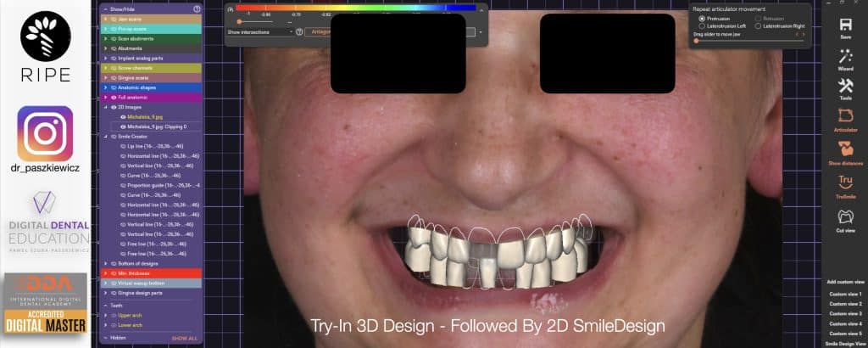Collapse the Smile Creator tree node

(105, 136)
